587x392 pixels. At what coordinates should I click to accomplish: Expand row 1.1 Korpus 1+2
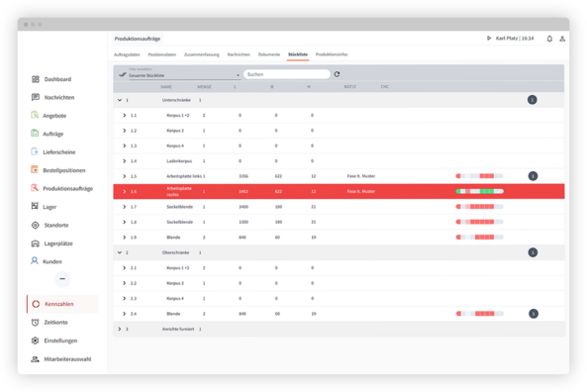125,115
